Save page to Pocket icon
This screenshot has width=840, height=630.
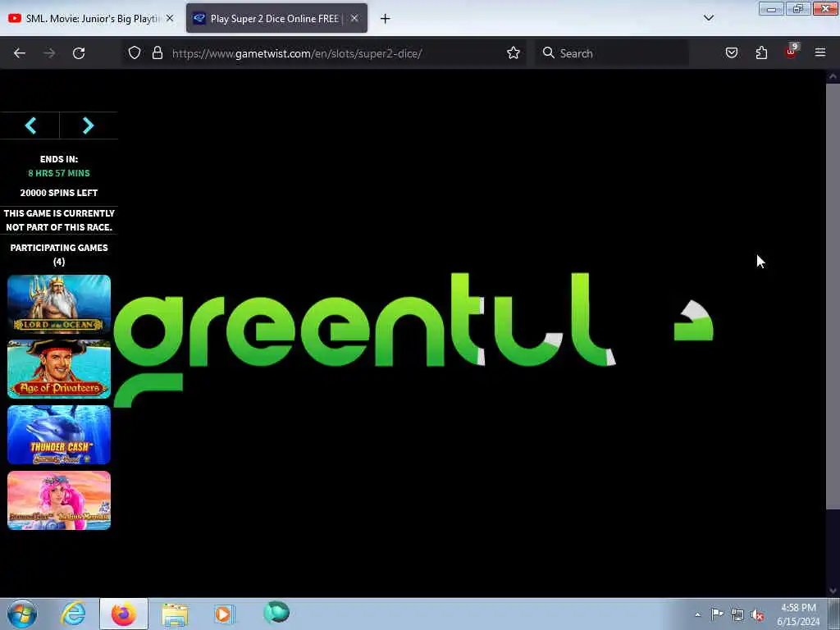click(731, 52)
